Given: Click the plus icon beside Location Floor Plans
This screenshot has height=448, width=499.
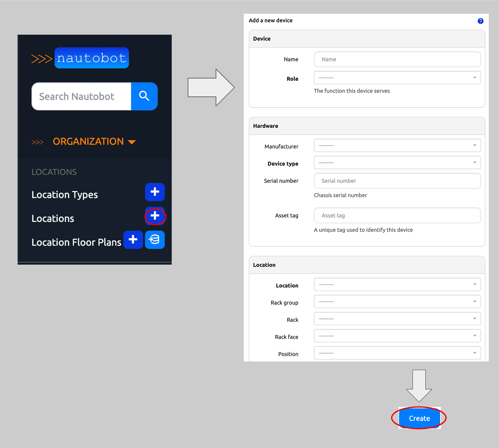Looking at the screenshot, I should pos(133,240).
